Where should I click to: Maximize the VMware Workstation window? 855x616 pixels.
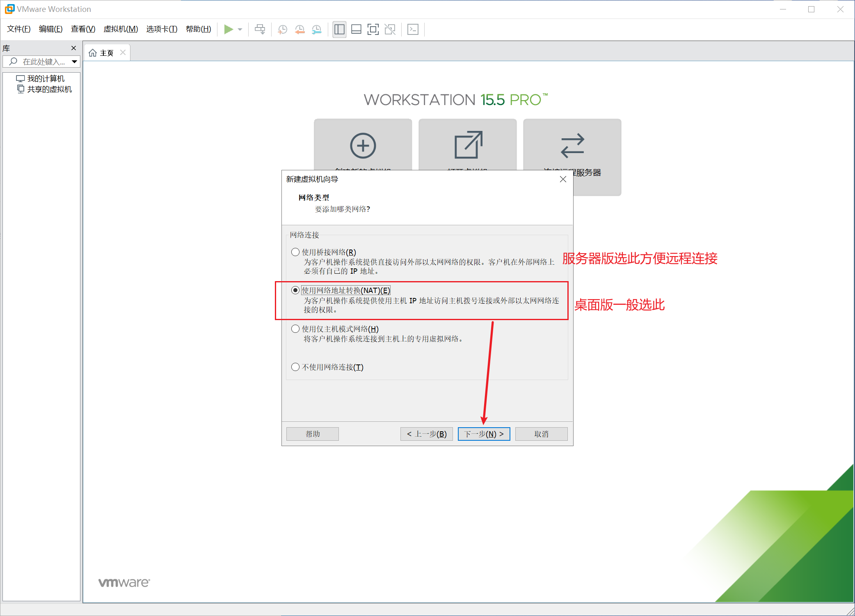click(811, 9)
